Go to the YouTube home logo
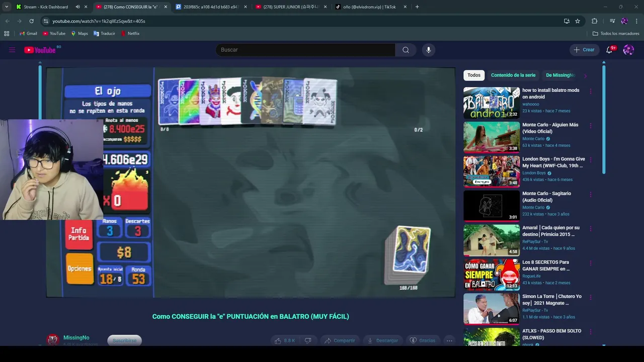This screenshot has width=644, height=362. click(x=40, y=50)
